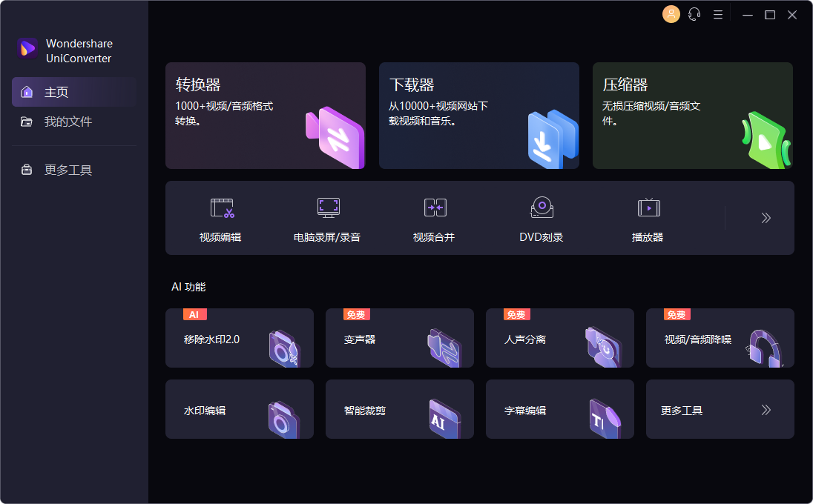The height and width of the screenshot is (504, 813).
Task: Open the 字幕编辑 tool
Action: pyautogui.click(x=559, y=409)
